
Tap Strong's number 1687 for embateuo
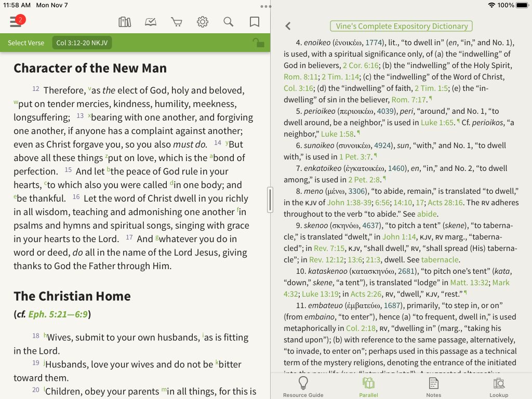[392, 305]
